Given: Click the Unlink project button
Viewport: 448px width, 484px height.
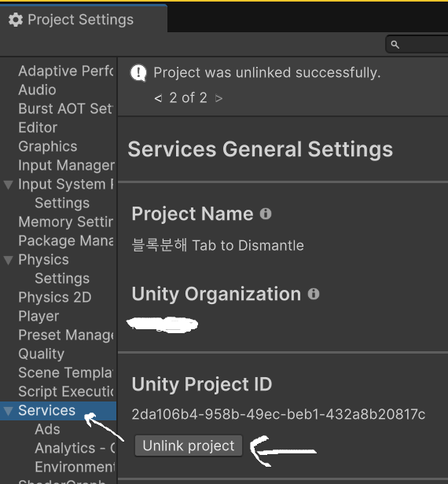Looking at the screenshot, I should point(189,445).
